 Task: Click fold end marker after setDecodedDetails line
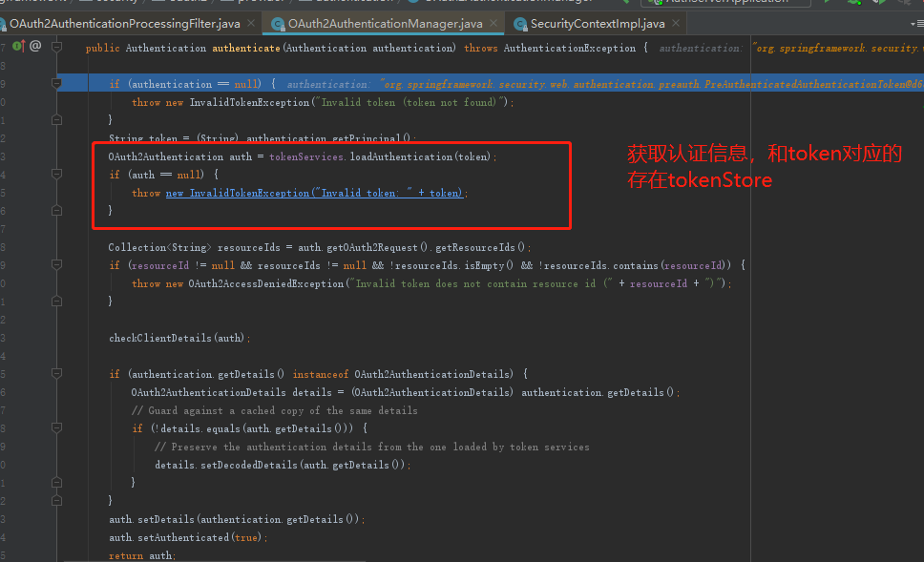tap(56, 483)
